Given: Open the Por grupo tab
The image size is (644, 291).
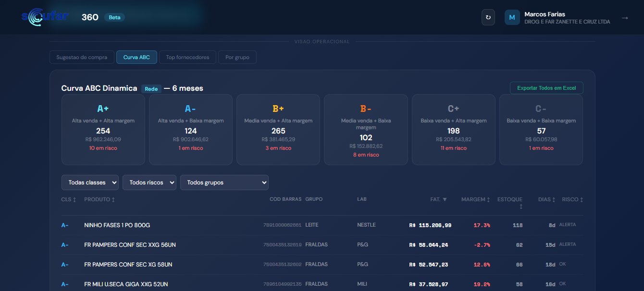Looking at the screenshot, I should click(237, 57).
